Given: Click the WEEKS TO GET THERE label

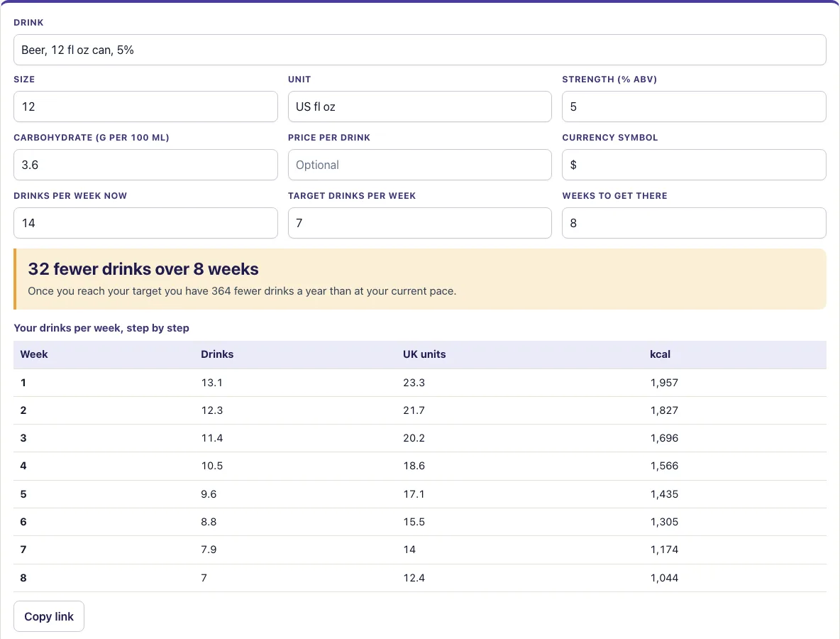Looking at the screenshot, I should [614, 196].
